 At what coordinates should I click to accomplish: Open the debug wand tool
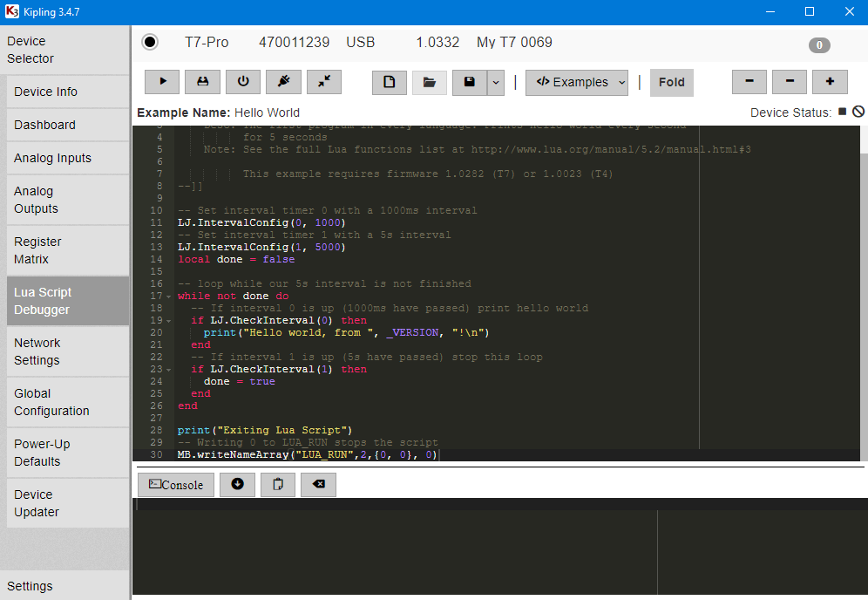pos(283,81)
